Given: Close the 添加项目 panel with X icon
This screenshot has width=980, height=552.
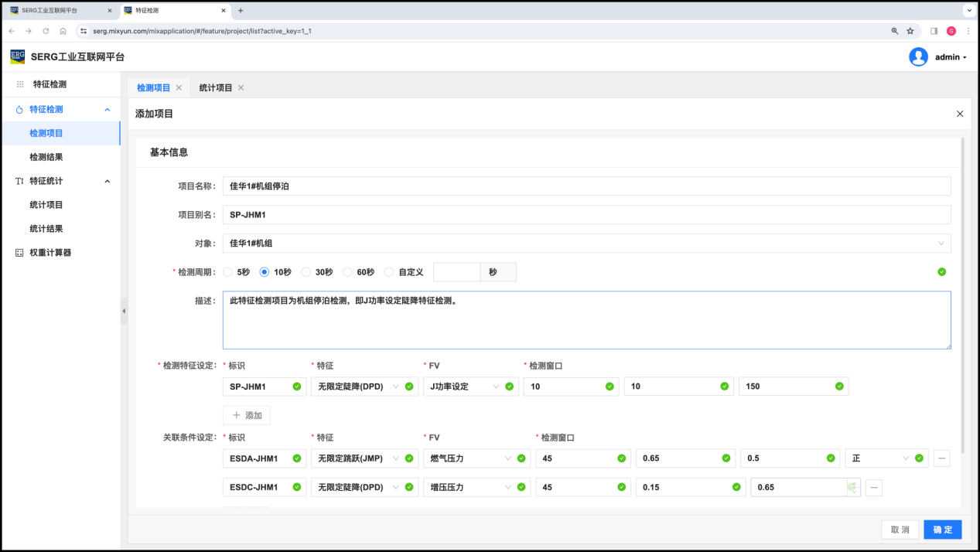Looking at the screenshot, I should [x=960, y=114].
